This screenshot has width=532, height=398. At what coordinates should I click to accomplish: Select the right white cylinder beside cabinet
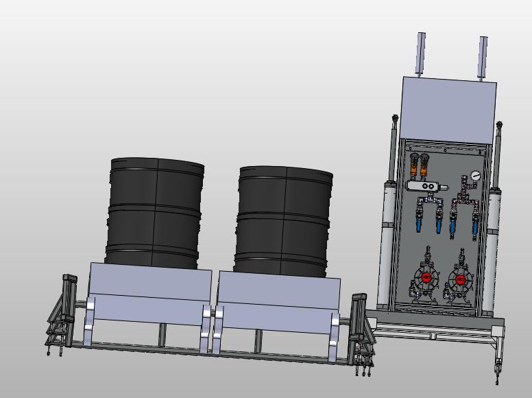[x=491, y=252]
